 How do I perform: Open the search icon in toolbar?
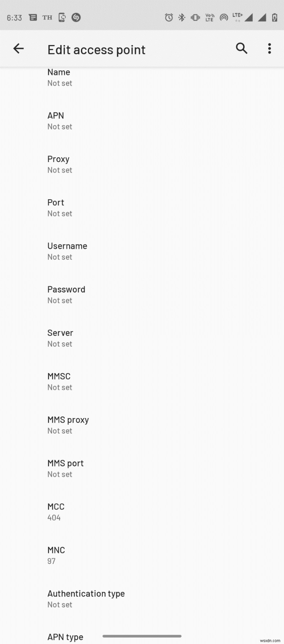(x=241, y=48)
